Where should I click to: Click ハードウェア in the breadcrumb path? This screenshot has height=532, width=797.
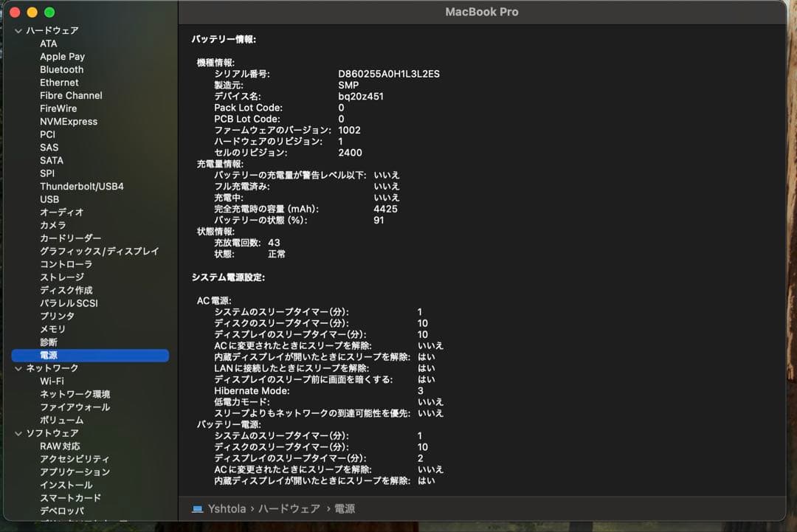[289, 508]
